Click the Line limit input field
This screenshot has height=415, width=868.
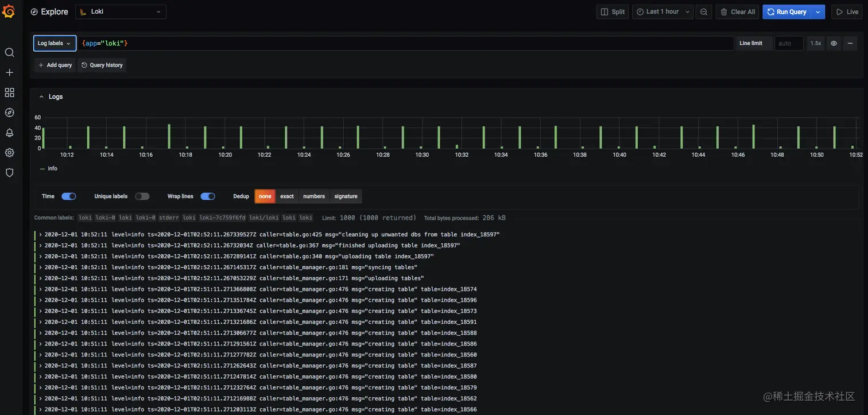point(789,43)
